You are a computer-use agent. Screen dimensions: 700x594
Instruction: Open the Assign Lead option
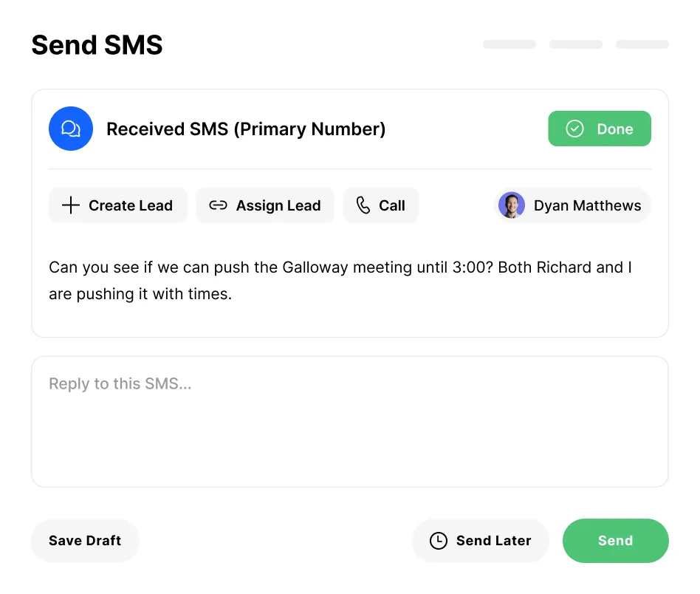265,205
